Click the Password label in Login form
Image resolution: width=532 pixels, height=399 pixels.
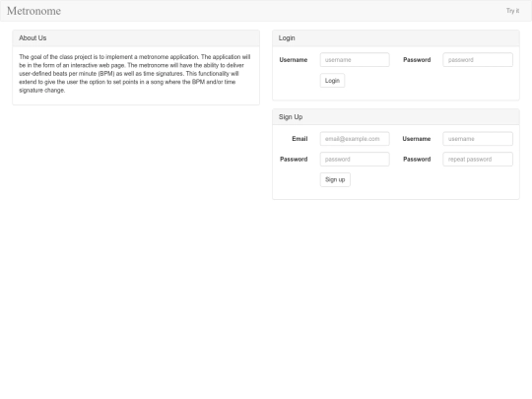pos(417,60)
